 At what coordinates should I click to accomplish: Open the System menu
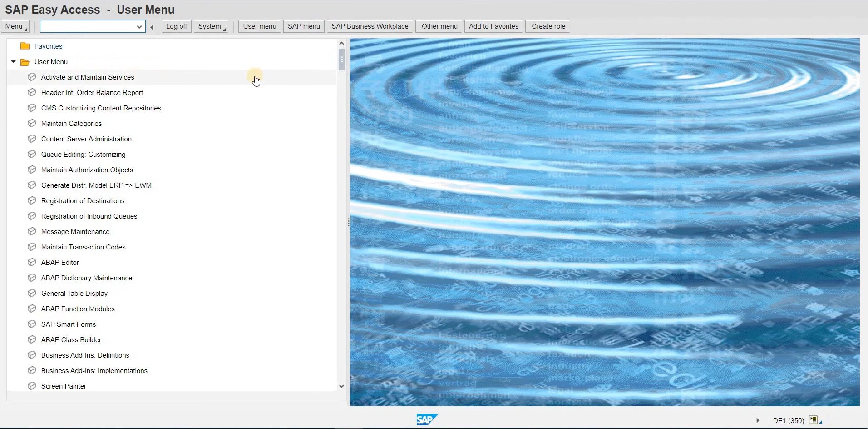point(211,26)
